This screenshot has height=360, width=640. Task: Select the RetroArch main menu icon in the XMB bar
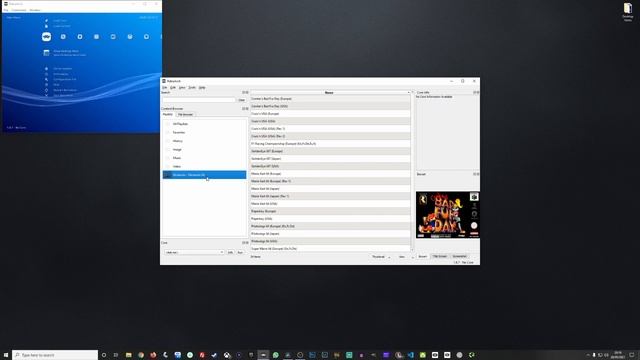[x=47, y=37]
